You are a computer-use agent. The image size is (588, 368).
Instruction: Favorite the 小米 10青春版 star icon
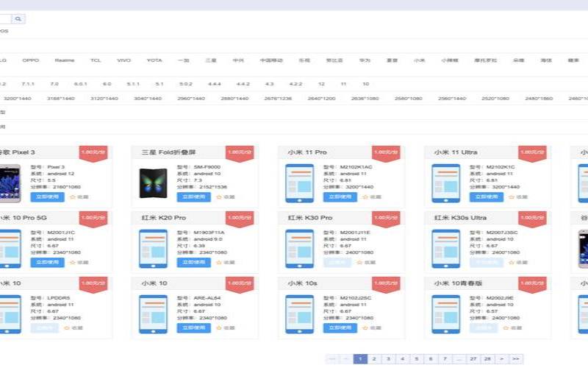pos(506,328)
